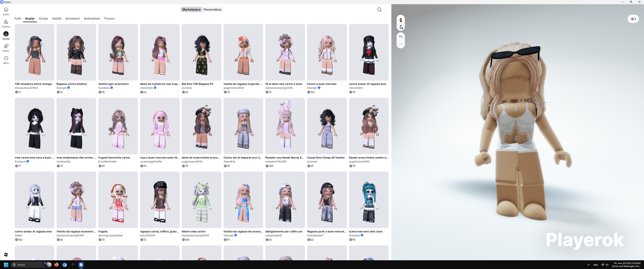Viewport: 644px width, 269px height.
Task: Visit creator yoru157e244's profile
Action: tap(148, 236)
